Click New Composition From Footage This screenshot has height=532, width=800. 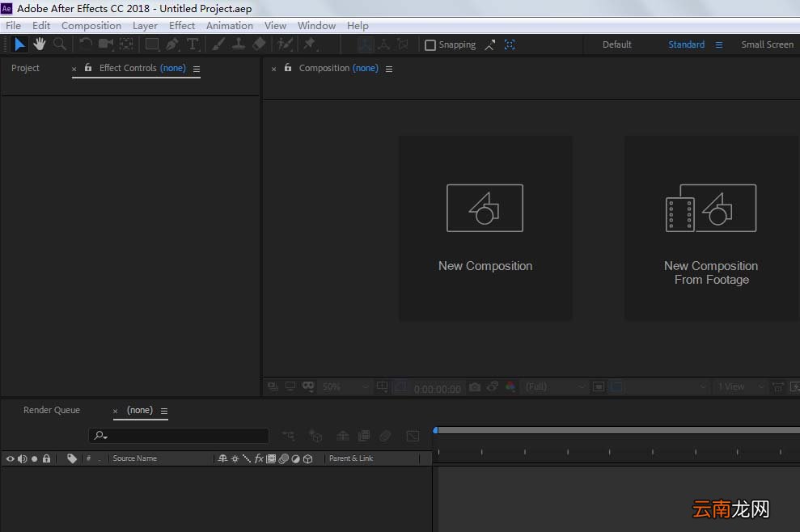click(712, 228)
